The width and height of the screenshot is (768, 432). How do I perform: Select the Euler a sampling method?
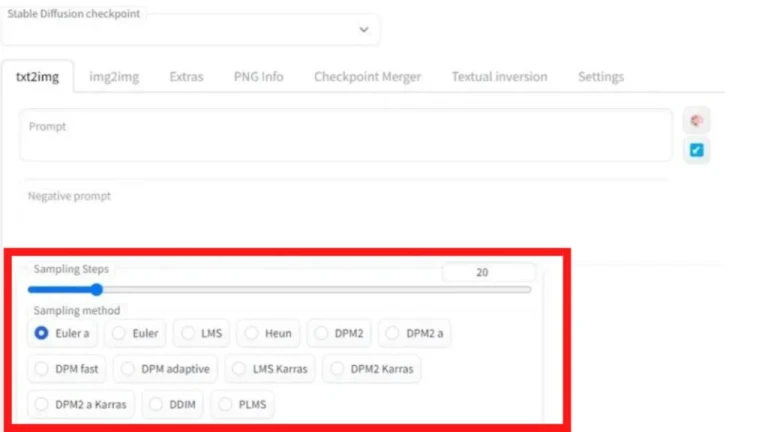coord(62,333)
